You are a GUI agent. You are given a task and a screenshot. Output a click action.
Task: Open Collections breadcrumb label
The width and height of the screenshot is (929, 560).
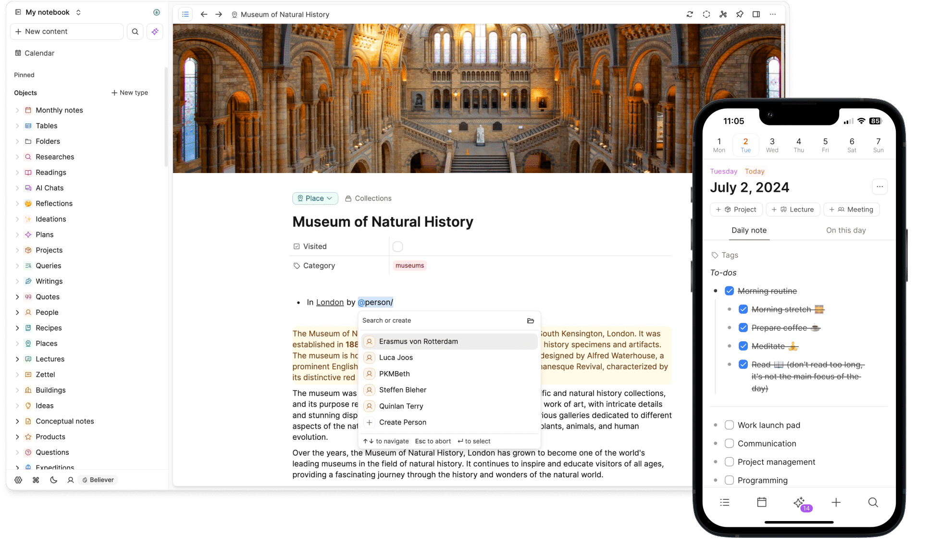pyautogui.click(x=368, y=199)
